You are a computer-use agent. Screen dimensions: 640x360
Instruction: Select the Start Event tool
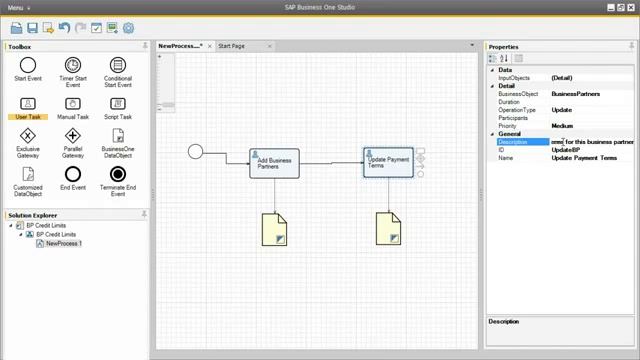[x=28, y=69]
